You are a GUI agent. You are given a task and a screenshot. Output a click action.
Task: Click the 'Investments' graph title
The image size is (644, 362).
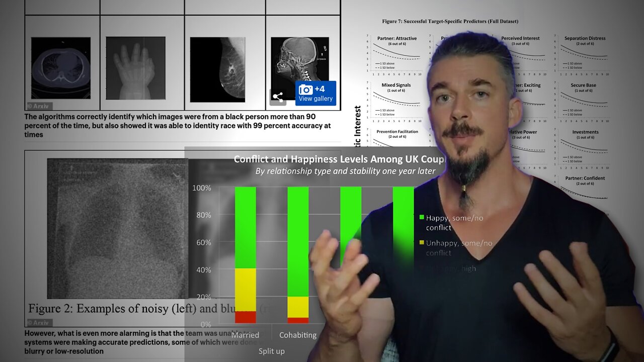pos(585,132)
